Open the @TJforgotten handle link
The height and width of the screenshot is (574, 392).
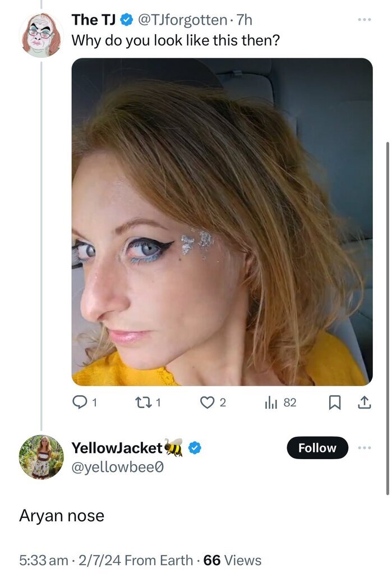click(185, 20)
